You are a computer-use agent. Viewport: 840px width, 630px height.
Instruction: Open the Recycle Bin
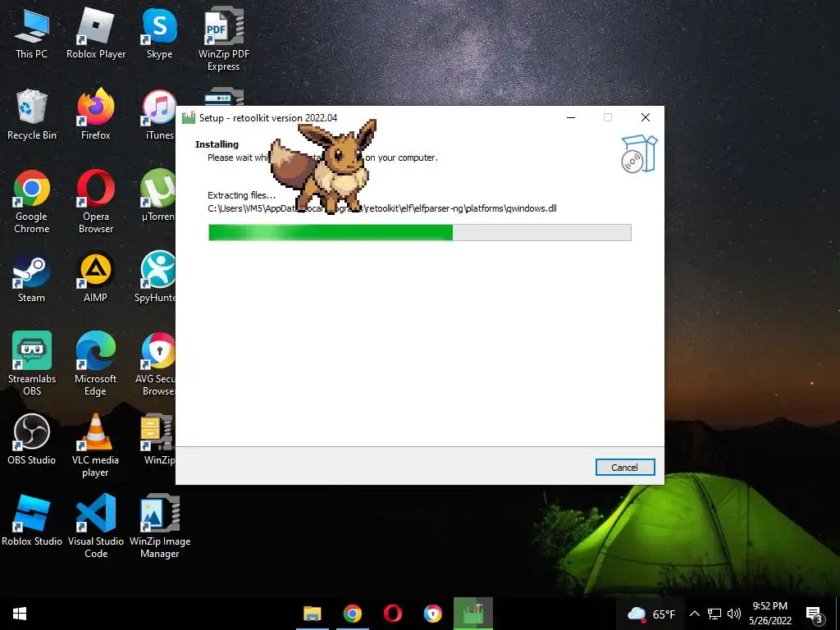click(x=32, y=115)
